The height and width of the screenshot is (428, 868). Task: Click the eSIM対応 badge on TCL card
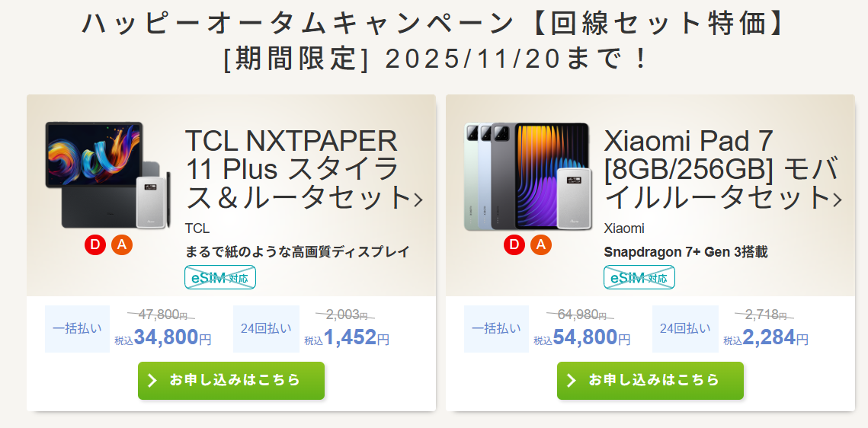[219, 277]
